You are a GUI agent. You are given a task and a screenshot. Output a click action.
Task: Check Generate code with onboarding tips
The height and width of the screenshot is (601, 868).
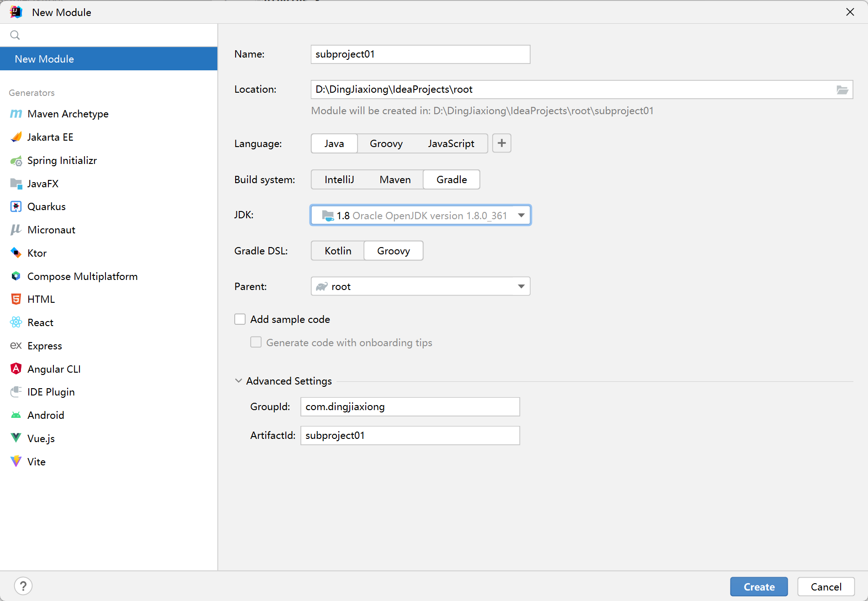[256, 342]
